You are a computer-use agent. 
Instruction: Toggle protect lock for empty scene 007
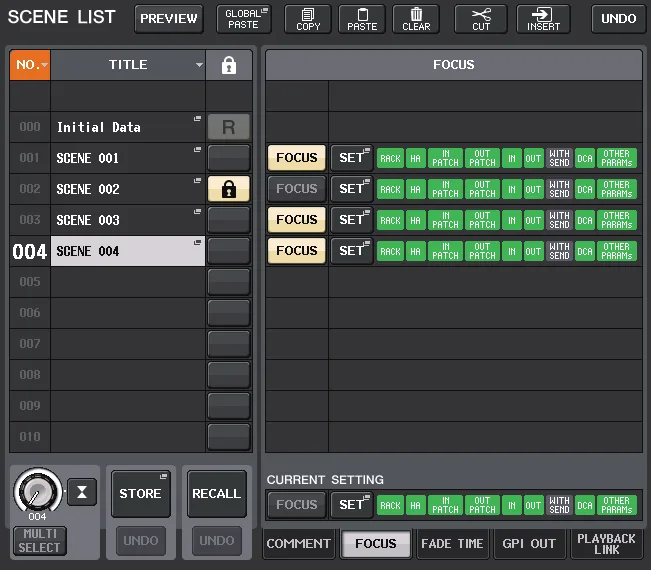coord(229,344)
